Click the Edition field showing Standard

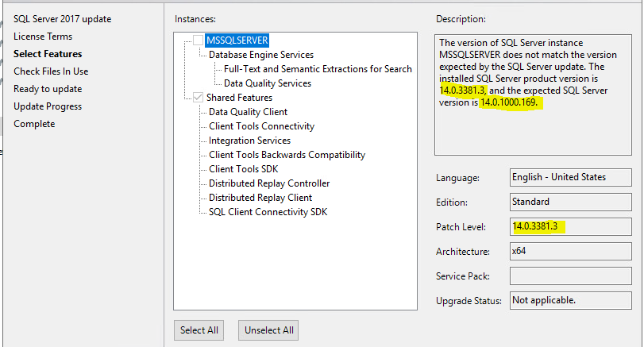570,202
